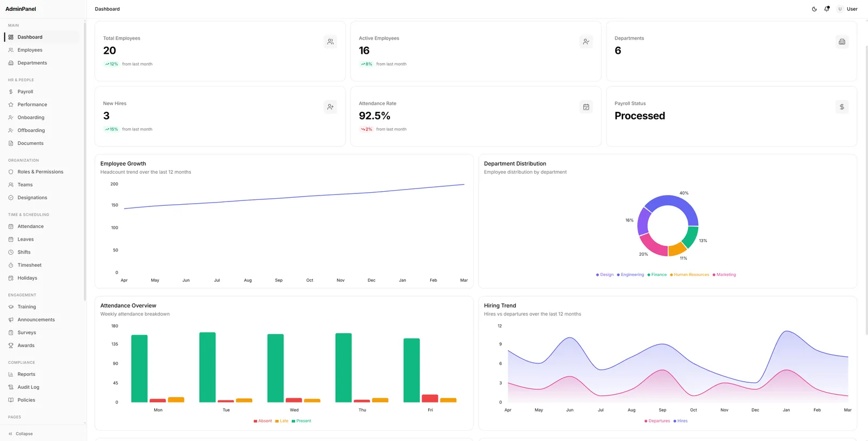The width and height of the screenshot is (868, 441).
Task: Open the notifications bell
Action: click(827, 9)
